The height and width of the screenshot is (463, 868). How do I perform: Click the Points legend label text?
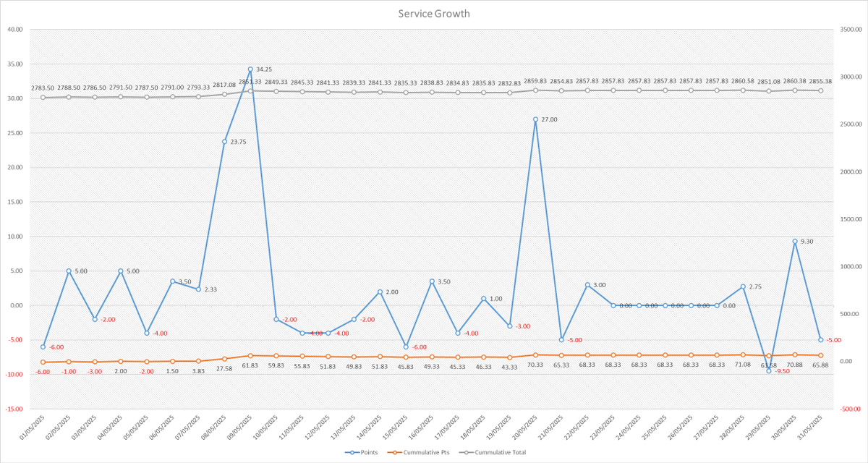(368, 451)
